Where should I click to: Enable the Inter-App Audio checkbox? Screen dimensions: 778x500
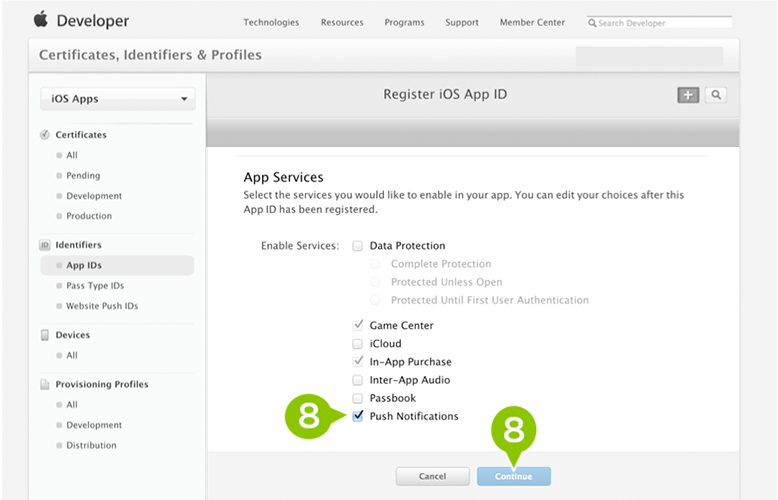click(x=357, y=380)
